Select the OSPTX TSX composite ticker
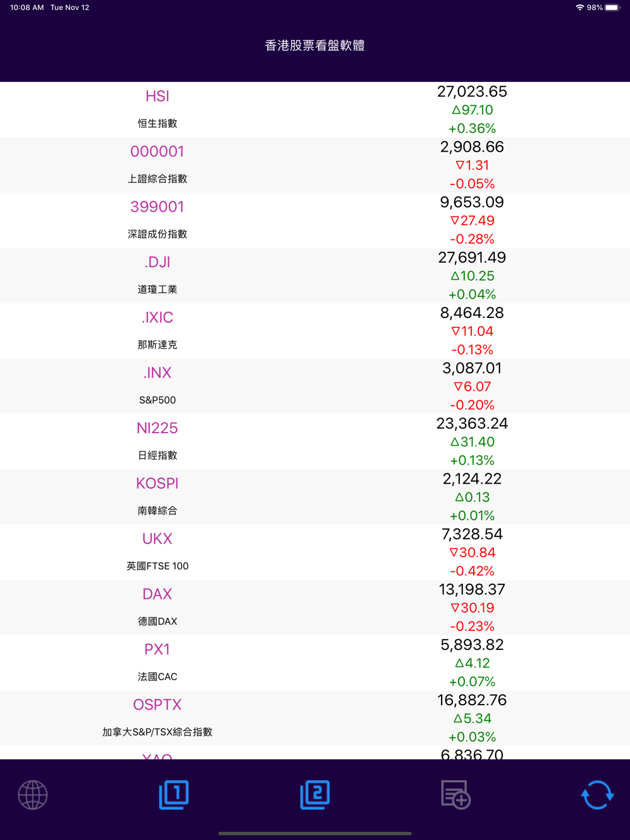630x840 pixels. [x=157, y=705]
